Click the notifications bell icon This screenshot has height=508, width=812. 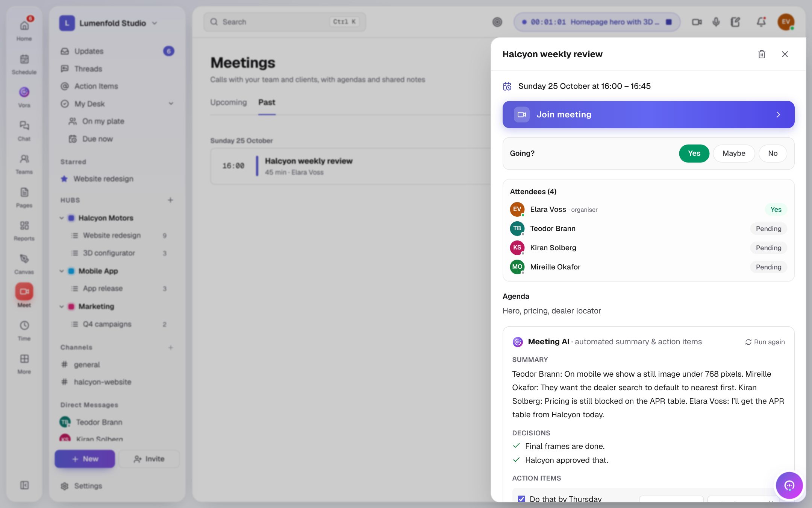761,22
